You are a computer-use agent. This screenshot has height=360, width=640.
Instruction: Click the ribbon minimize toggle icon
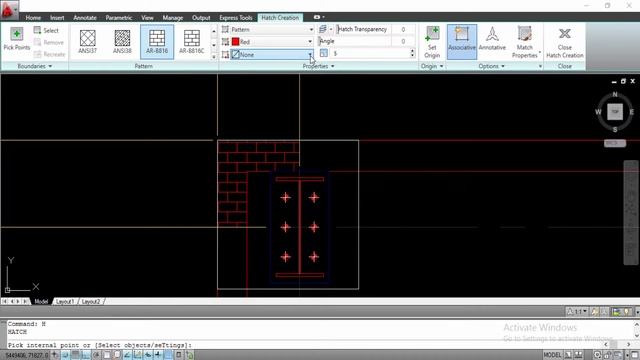318,17
